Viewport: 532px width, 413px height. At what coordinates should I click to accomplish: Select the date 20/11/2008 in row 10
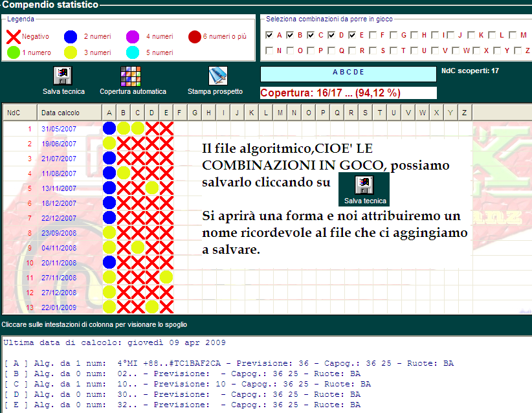pos(59,263)
